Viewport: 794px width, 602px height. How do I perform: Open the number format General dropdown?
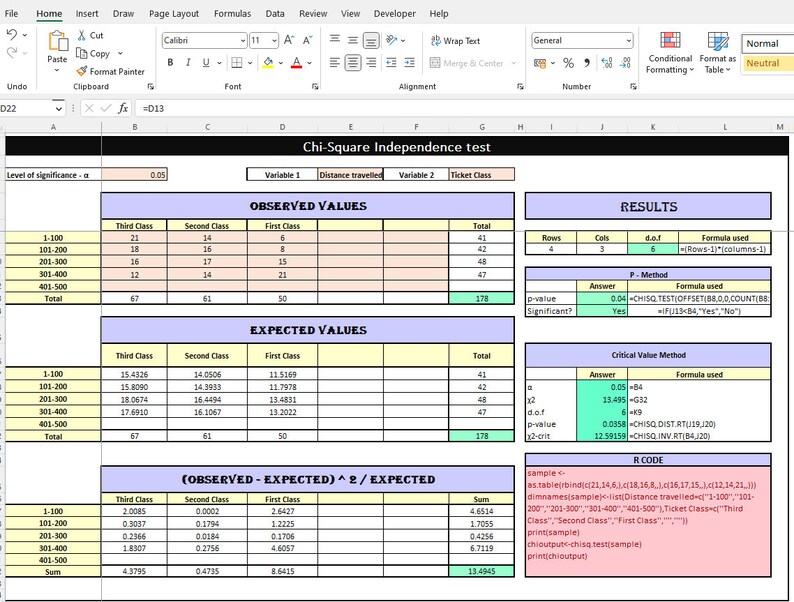(628, 41)
